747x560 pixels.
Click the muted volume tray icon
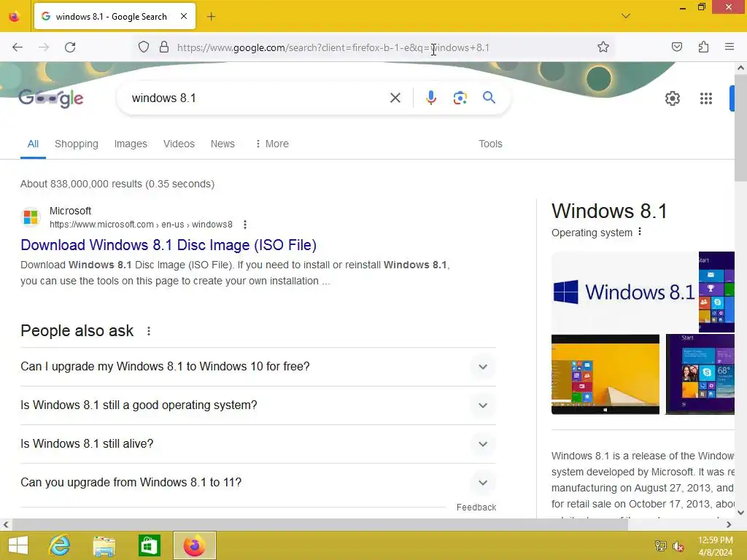[678, 546]
